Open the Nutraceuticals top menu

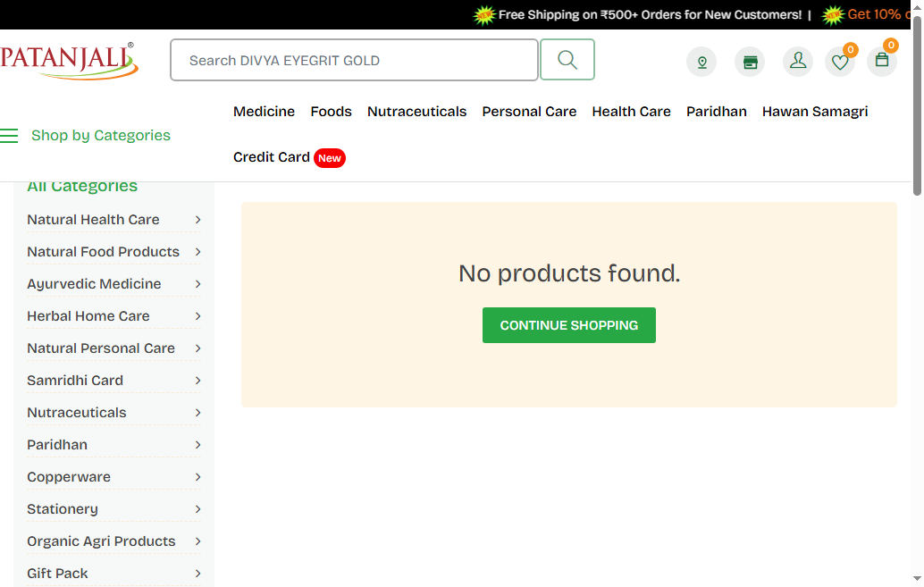click(x=416, y=112)
